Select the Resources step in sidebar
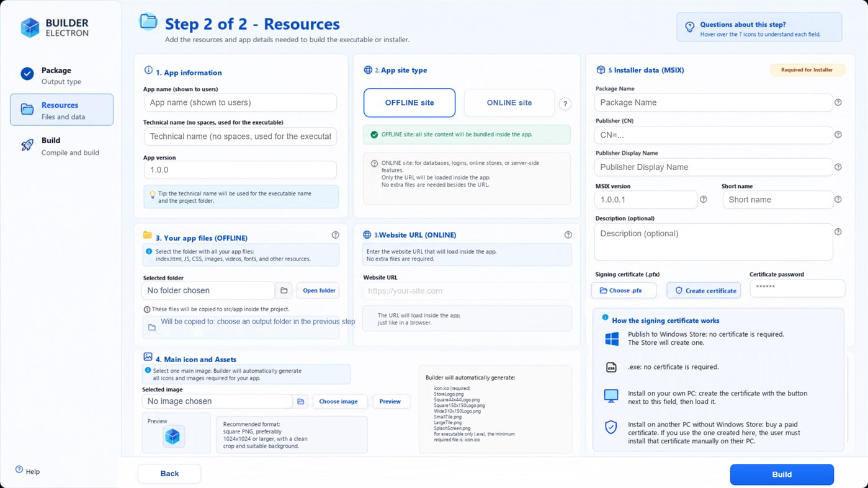This screenshot has height=488, width=868. tap(61, 110)
